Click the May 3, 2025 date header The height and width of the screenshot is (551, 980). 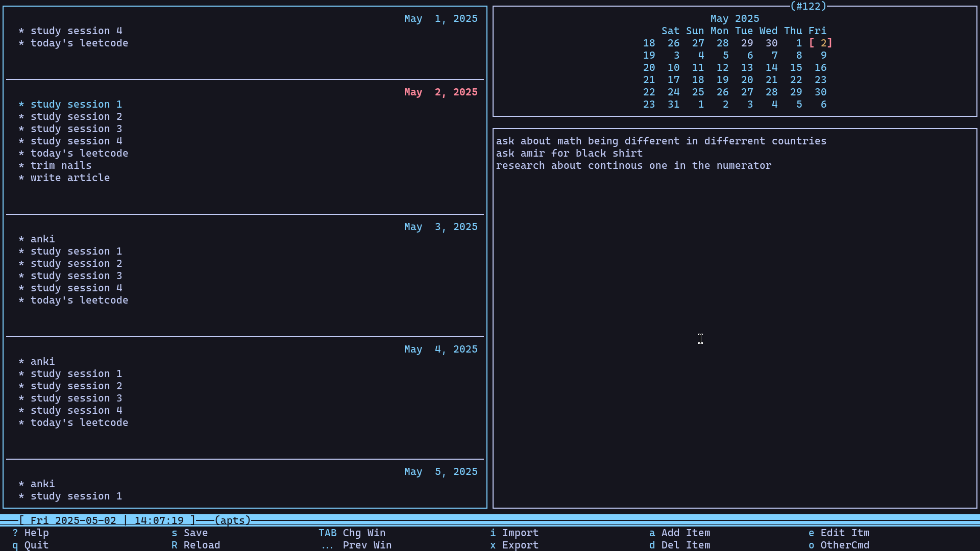point(440,227)
